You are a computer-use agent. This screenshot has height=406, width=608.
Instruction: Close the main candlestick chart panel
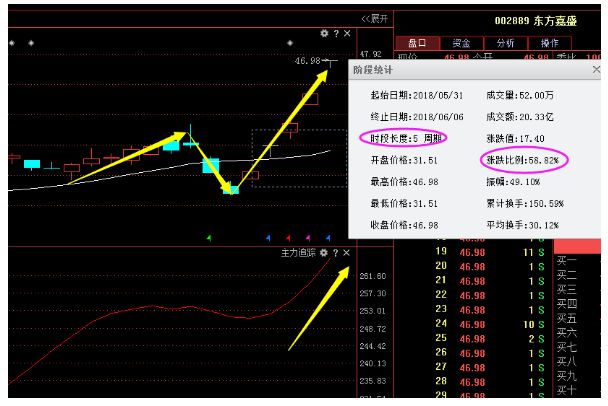coord(347,34)
